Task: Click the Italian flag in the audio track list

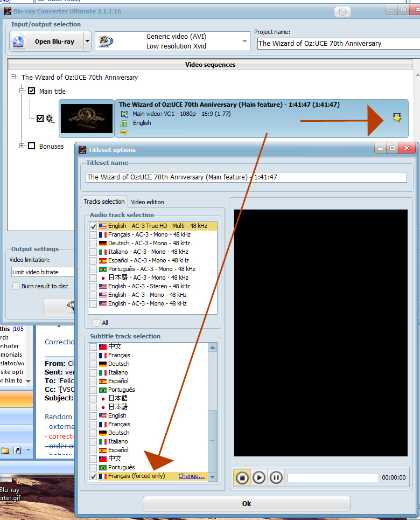Action: (x=103, y=252)
